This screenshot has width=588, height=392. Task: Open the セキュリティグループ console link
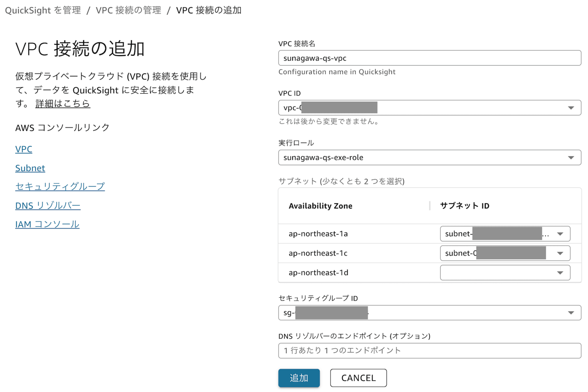pos(60,186)
